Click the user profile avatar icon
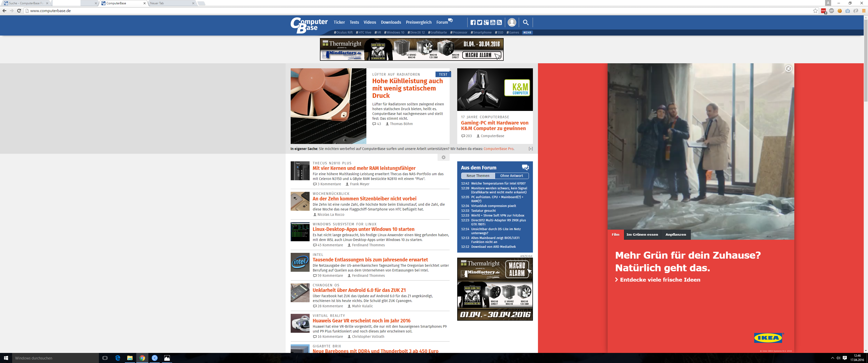Screen dimensions: 868x363 [512, 22]
